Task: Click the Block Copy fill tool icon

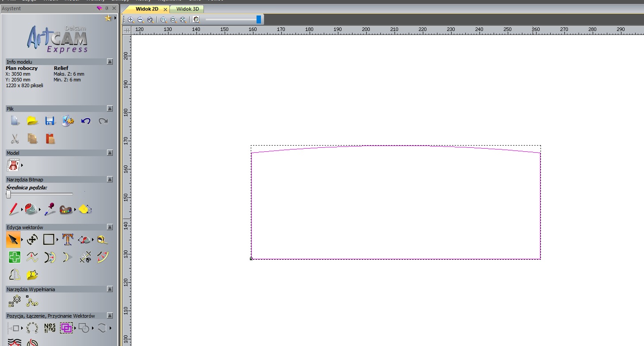Action: [x=15, y=301]
